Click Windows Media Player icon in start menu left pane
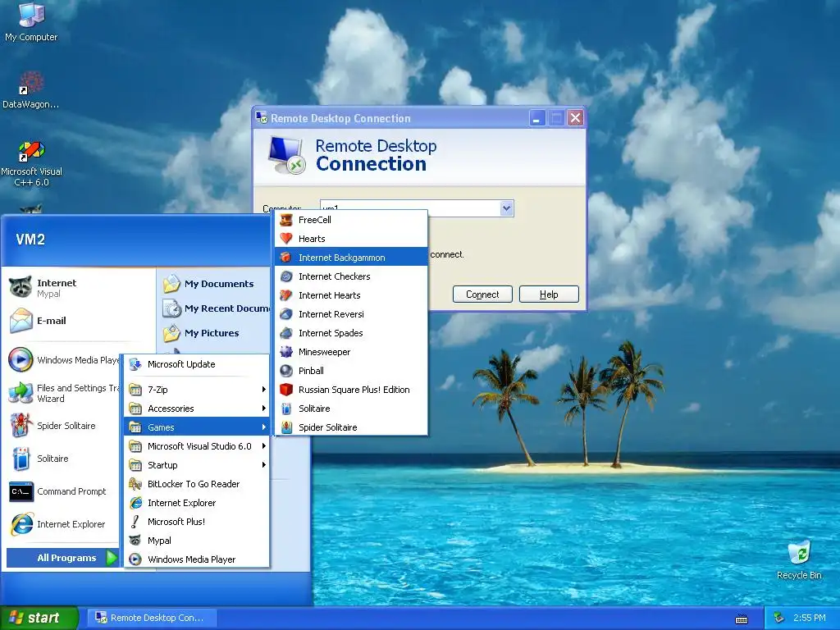This screenshot has width=840, height=630. pos(21,360)
